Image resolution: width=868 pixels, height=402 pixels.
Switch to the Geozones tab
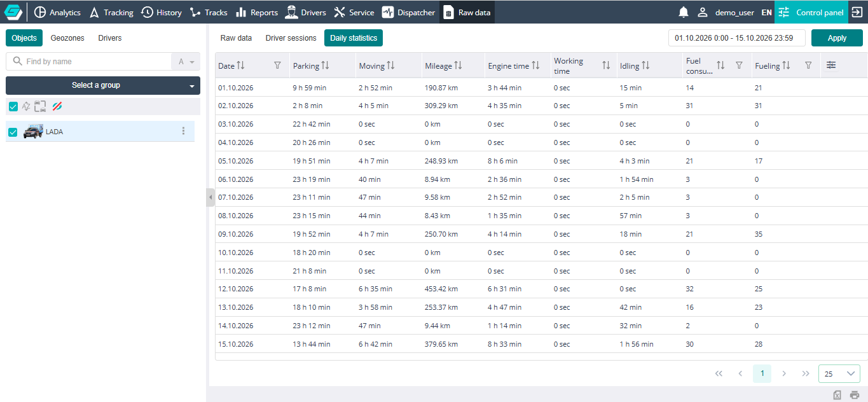pos(67,38)
